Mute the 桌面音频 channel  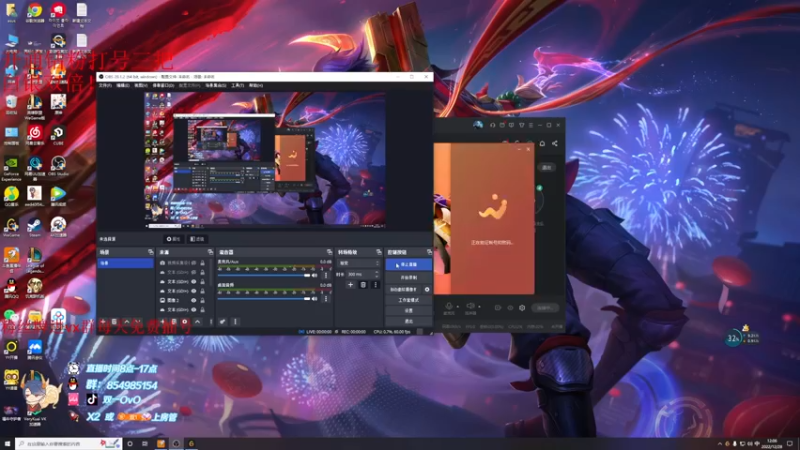315,299
